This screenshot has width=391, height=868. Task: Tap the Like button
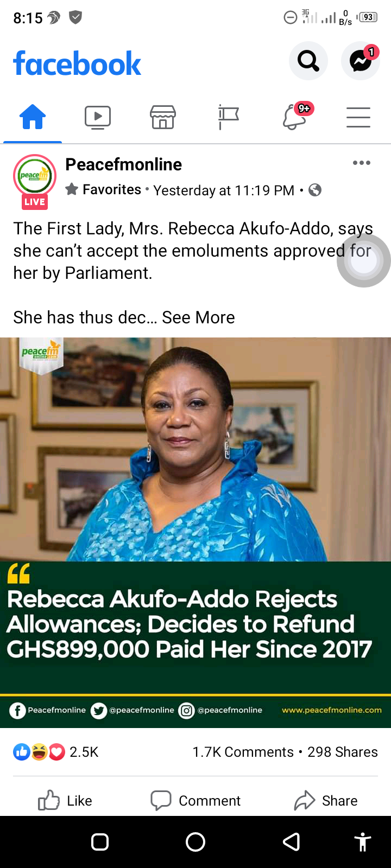tap(65, 801)
